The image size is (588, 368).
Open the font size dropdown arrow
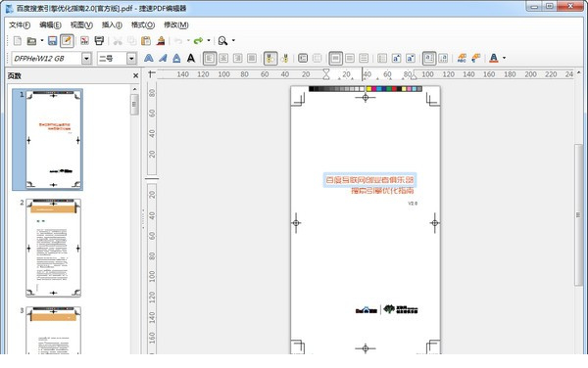point(131,59)
